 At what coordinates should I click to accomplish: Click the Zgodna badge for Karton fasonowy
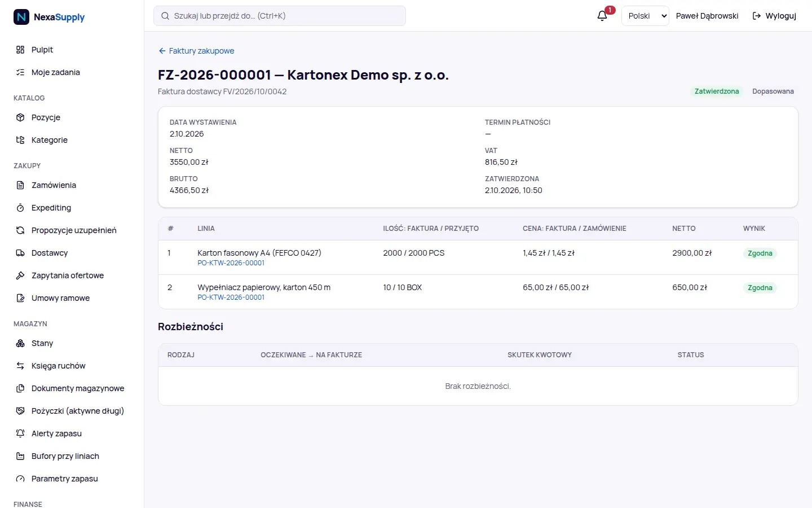pyautogui.click(x=760, y=253)
